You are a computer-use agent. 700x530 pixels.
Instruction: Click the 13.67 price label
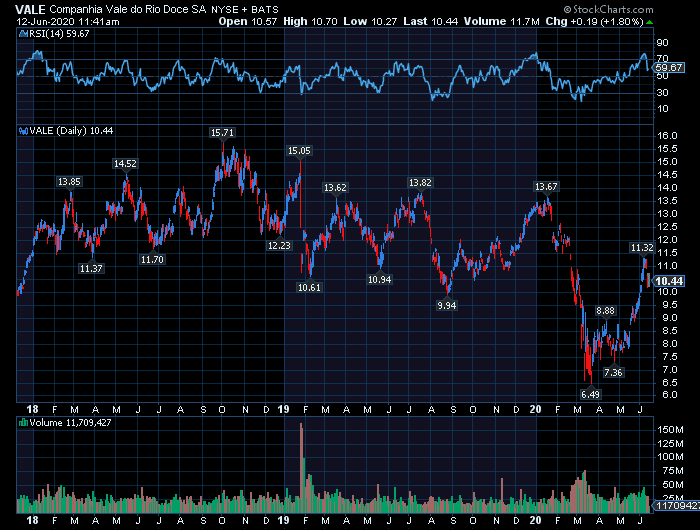coord(546,187)
